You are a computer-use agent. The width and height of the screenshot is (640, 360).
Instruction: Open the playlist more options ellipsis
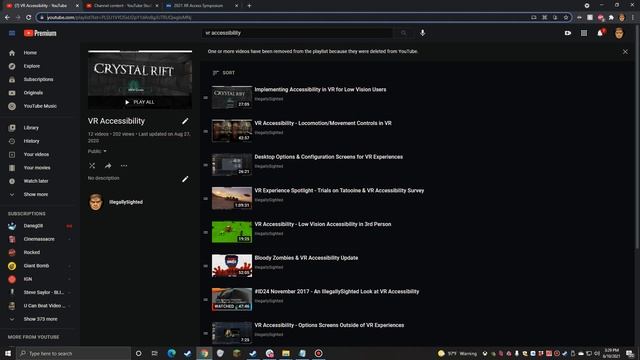pos(124,166)
